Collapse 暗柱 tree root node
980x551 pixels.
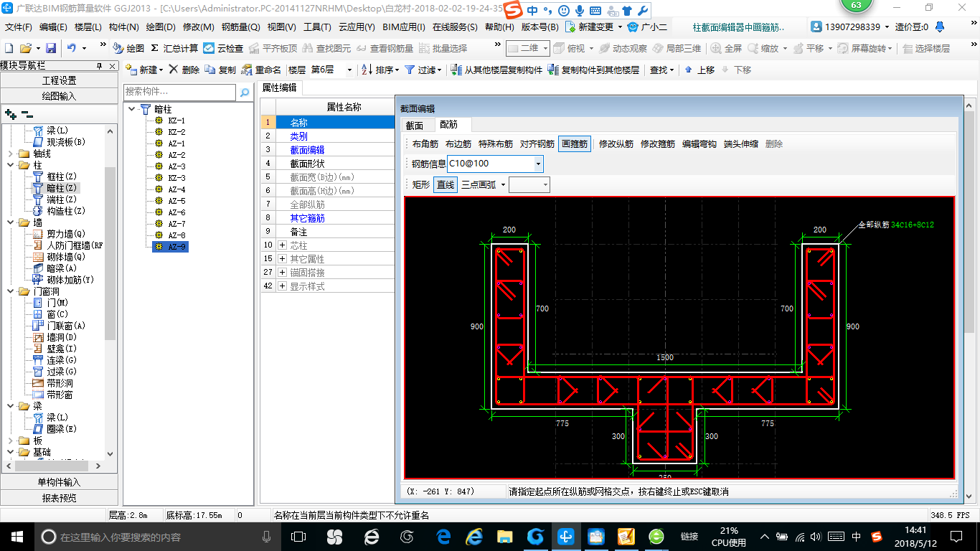133,109
